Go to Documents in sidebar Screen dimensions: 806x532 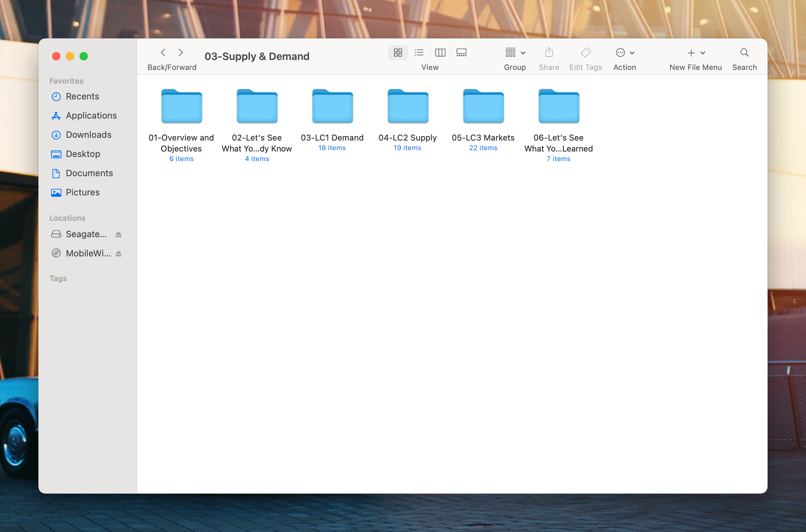[x=89, y=173]
